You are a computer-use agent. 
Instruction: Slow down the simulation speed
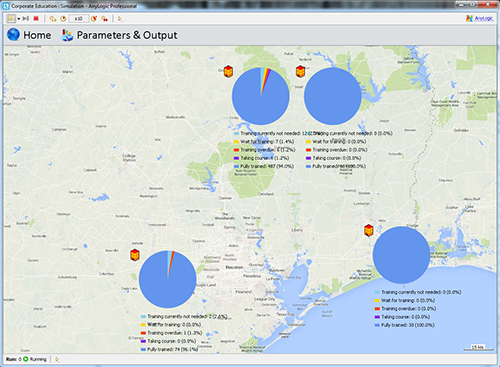[52, 19]
